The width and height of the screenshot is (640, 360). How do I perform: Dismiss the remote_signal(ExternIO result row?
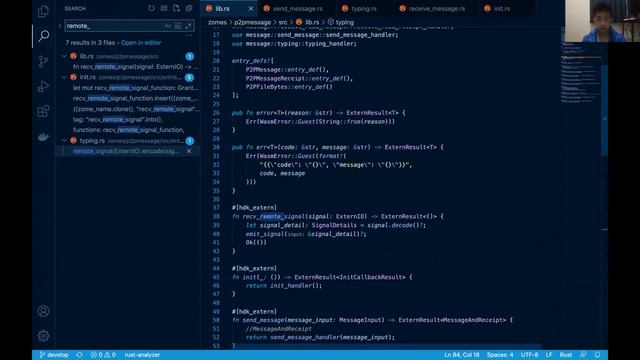click(189, 151)
